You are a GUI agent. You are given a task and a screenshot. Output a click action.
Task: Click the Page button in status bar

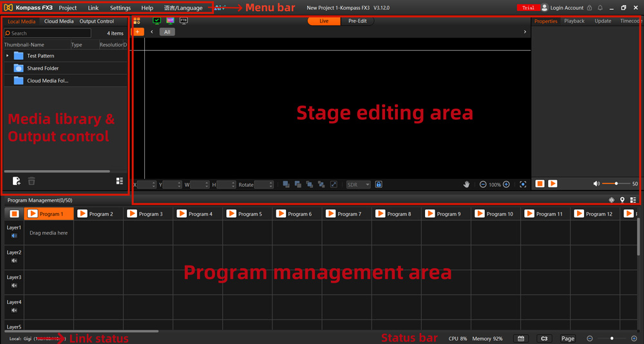tap(568, 339)
